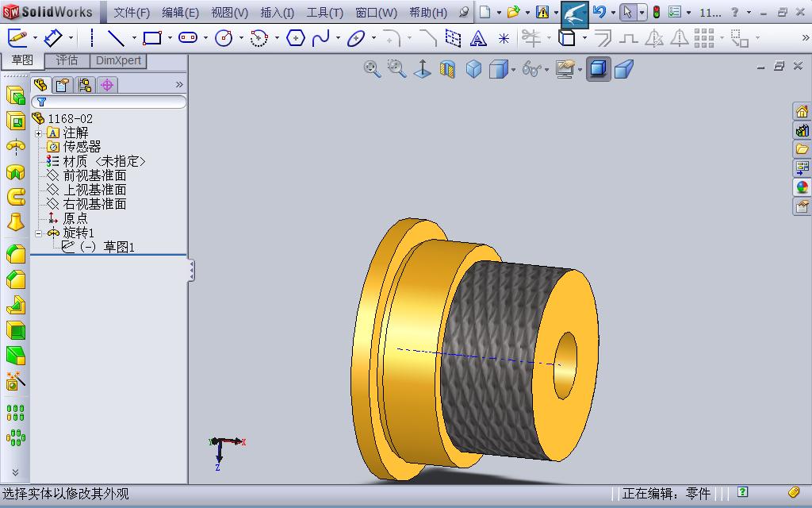Open Display Style dropdown arrow
This screenshot has height=508, width=812.
[513, 70]
